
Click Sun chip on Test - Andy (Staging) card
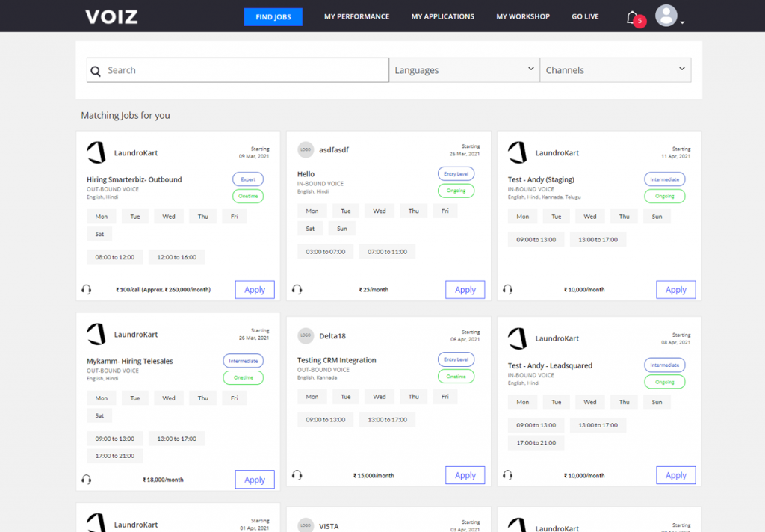pos(657,216)
